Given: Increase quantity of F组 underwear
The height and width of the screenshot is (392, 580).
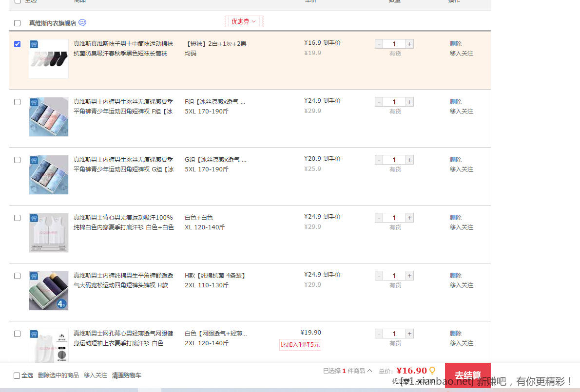Looking at the screenshot, I should pyautogui.click(x=409, y=102).
